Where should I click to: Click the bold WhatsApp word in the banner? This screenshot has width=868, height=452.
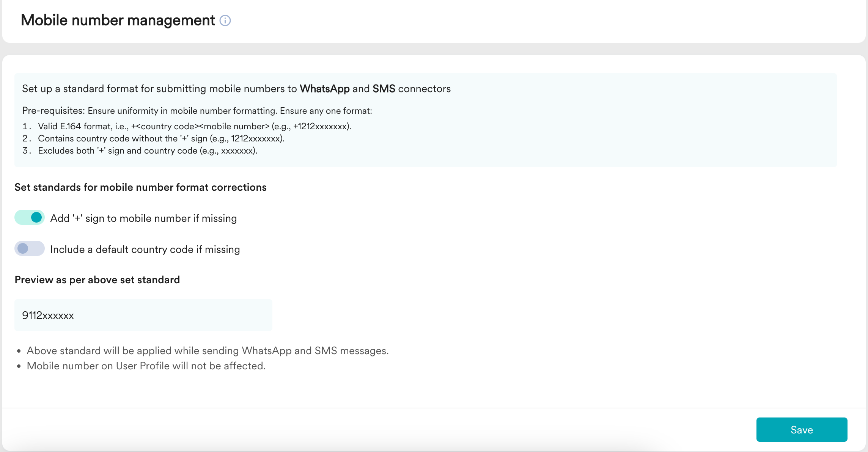tap(324, 89)
